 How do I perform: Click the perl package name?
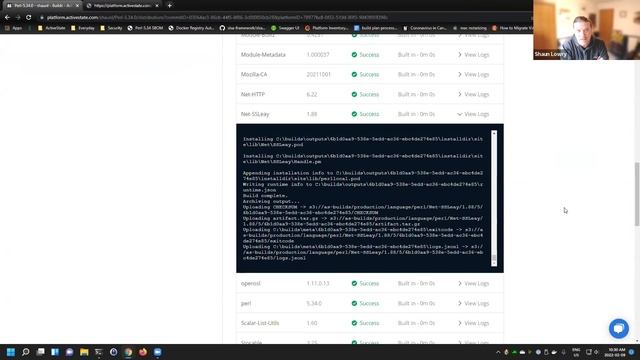(x=246, y=303)
